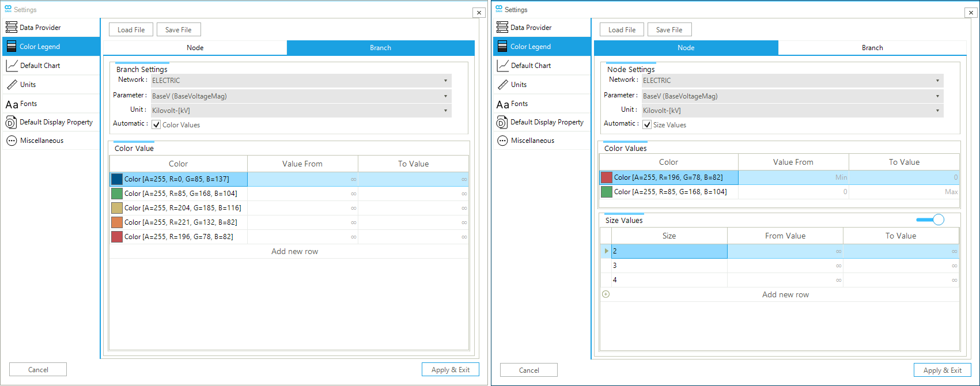Click row indicator arrow for size 2
980x386 pixels.
pos(606,251)
